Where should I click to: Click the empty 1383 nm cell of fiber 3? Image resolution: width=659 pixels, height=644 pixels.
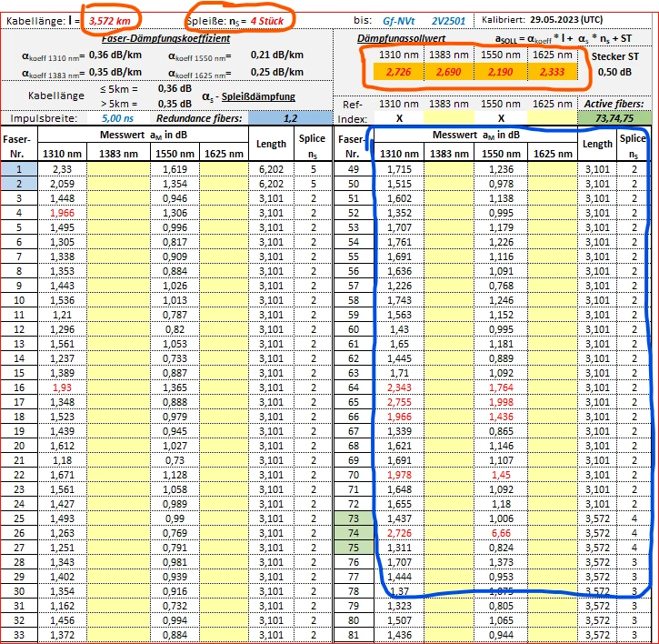(118, 198)
